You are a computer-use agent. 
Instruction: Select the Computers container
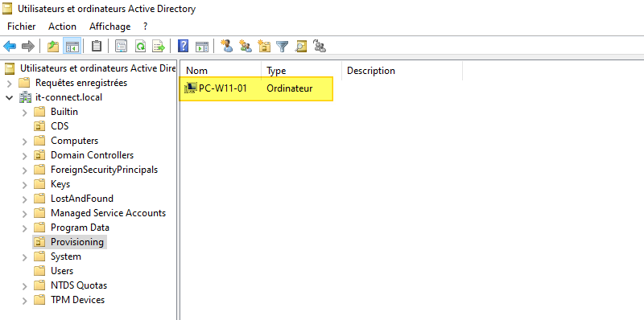pyautogui.click(x=74, y=141)
